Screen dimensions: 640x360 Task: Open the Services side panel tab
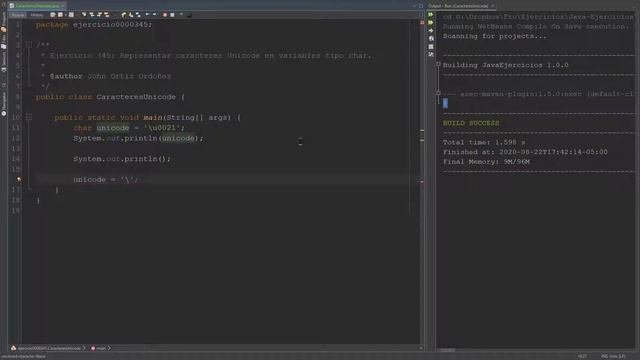[x=4, y=62]
